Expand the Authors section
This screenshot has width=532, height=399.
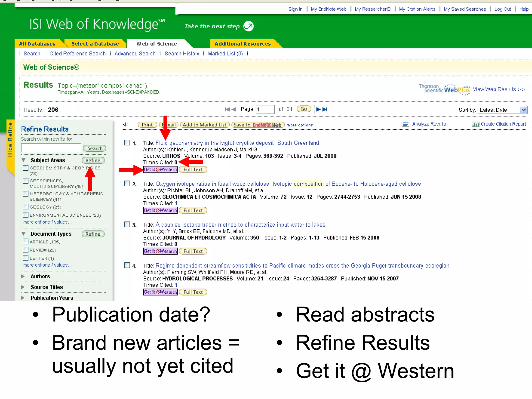point(23,276)
